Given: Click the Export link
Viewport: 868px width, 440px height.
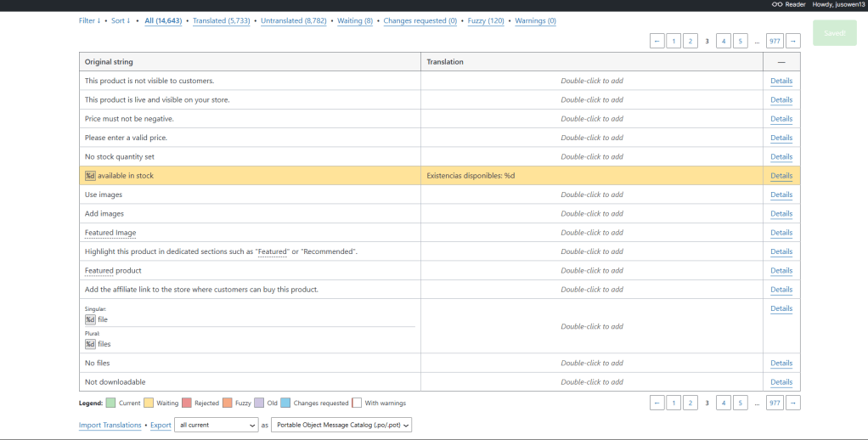Looking at the screenshot, I should pos(161,425).
